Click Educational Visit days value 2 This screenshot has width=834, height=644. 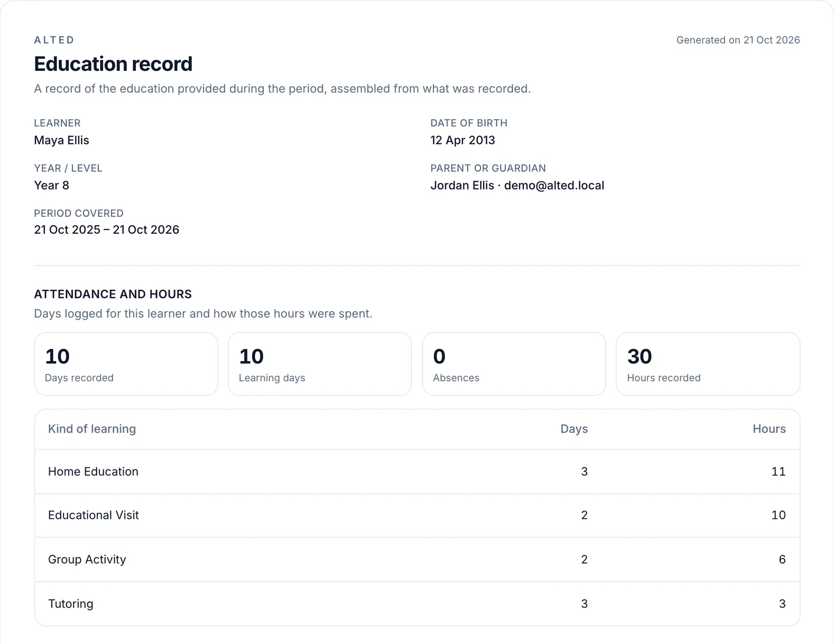point(584,515)
